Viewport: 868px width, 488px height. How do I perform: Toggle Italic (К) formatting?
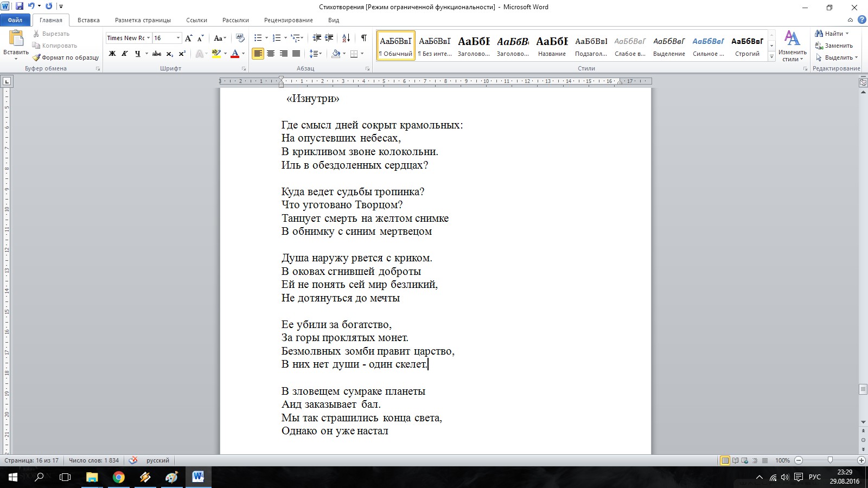[125, 54]
